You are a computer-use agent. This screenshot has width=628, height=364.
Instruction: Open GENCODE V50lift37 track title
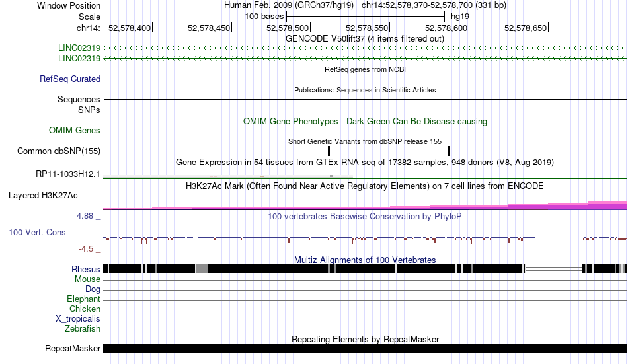(364, 39)
